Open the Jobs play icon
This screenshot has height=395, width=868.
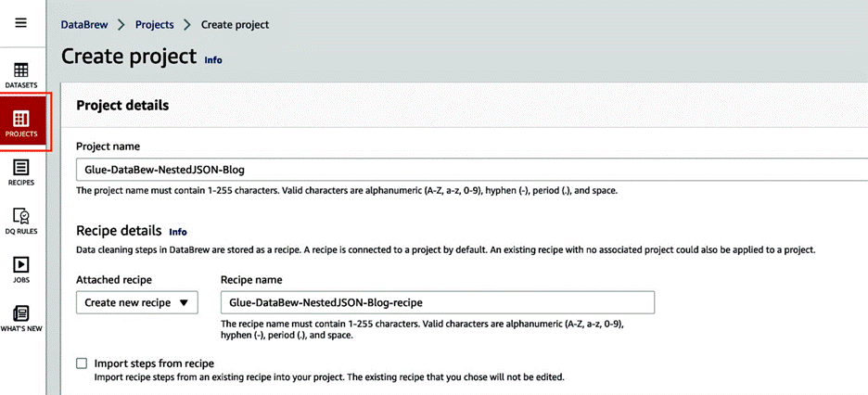21,264
